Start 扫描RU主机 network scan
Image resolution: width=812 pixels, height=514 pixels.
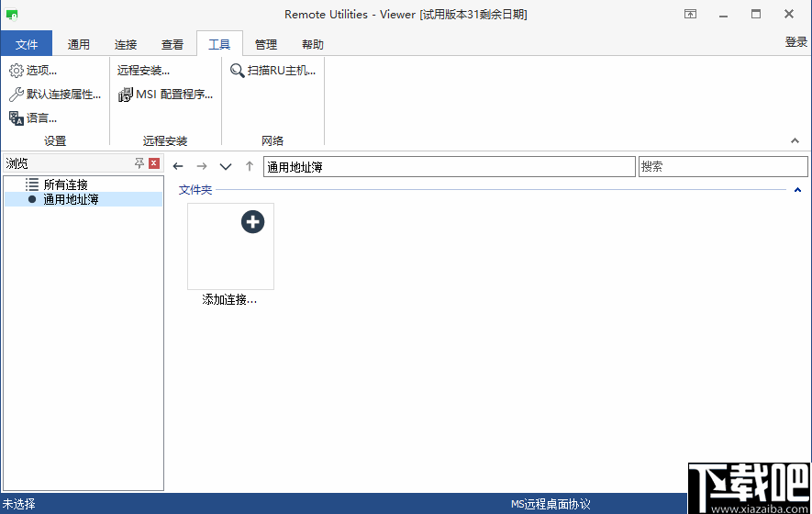click(273, 70)
